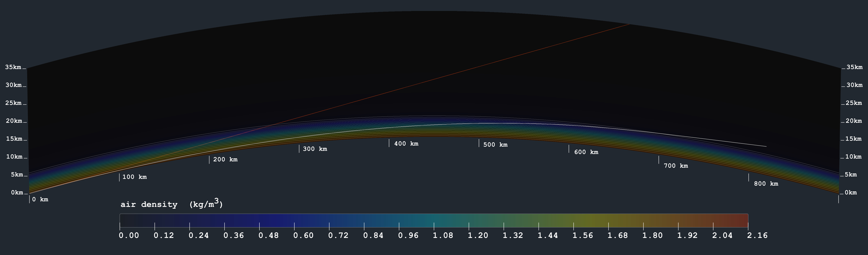Image resolution: width=868 pixels, height=255 pixels.
Task: Click the air density color gradient bar
Action: point(434,220)
